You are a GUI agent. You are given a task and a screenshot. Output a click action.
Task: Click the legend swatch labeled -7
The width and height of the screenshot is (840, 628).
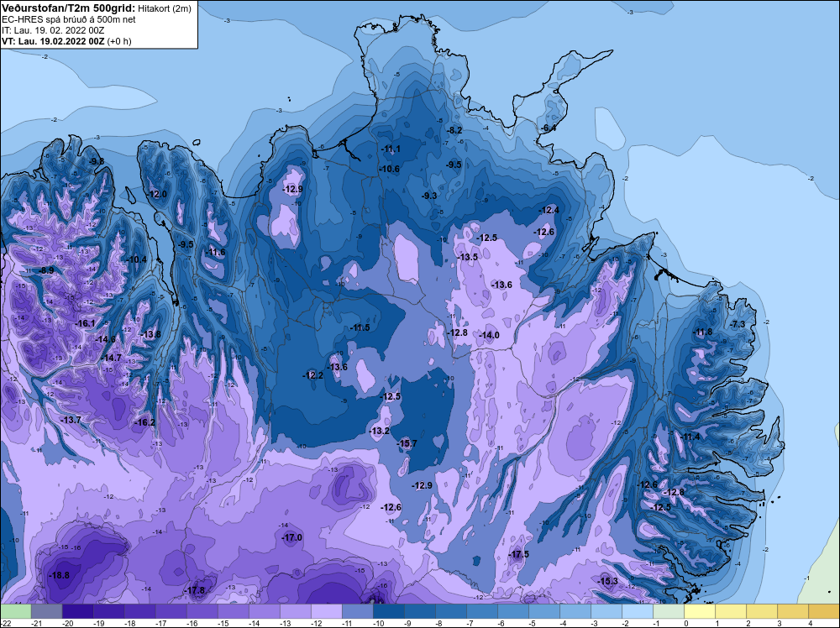click(x=481, y=611)
